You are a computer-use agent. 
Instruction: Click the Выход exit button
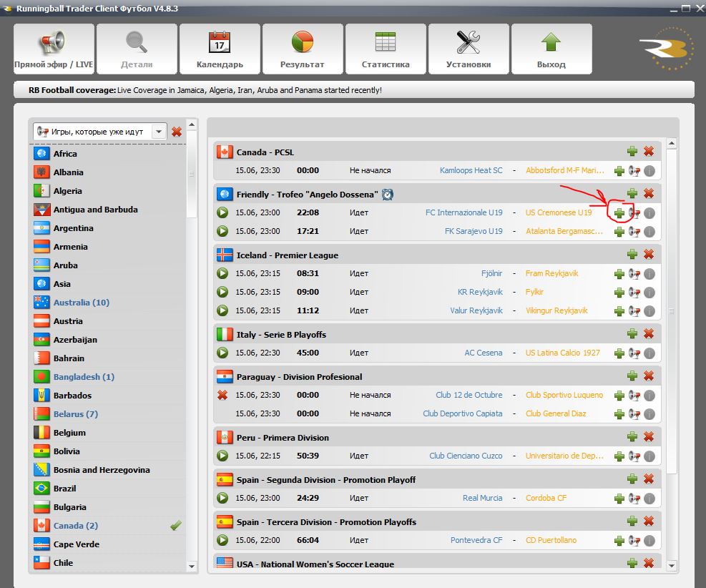551,49
